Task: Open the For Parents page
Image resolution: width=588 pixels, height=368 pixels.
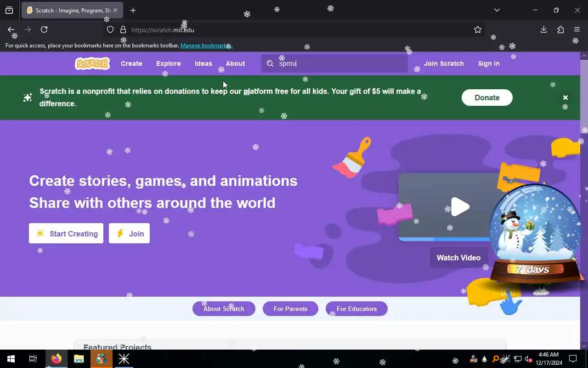Action: (x=290, y=309)
